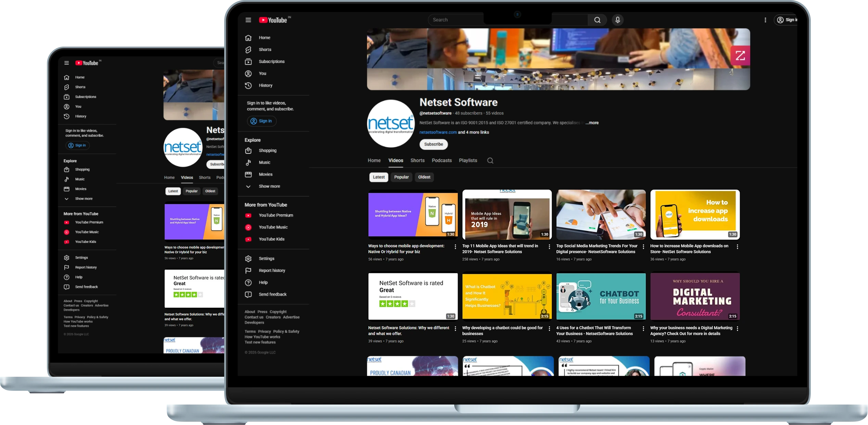Screen dimensions: 868x425
Task: Expand Show more in the large sidebar
Action: coord(269,186)
